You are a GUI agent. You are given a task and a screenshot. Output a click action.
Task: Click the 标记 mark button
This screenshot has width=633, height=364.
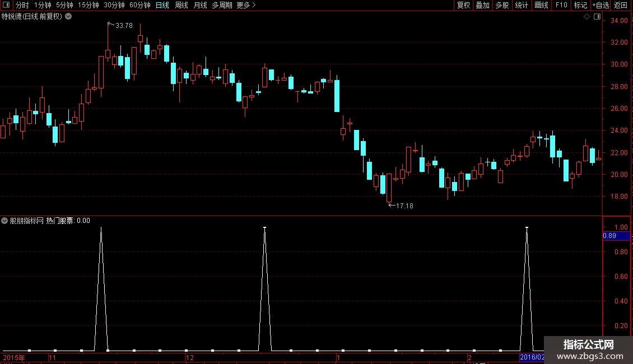pyautogui.click(x=580, y=5)
